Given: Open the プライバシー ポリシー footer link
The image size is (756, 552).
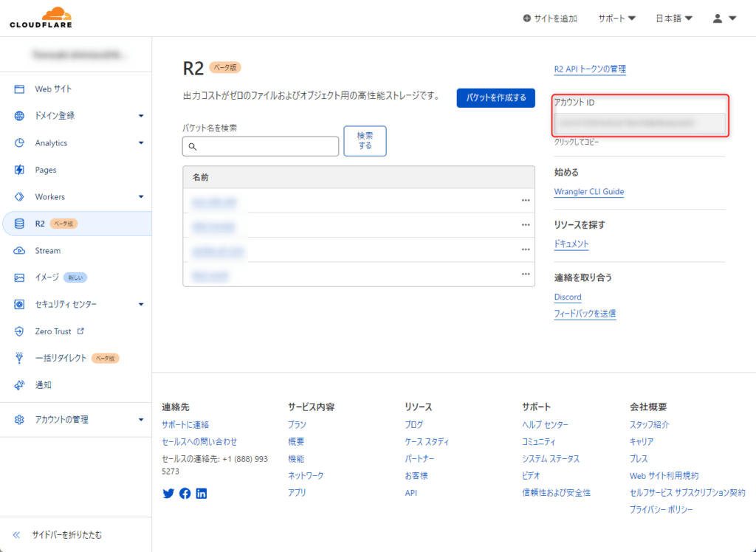Looking at the screenshot, I should (x=661, y=510).
